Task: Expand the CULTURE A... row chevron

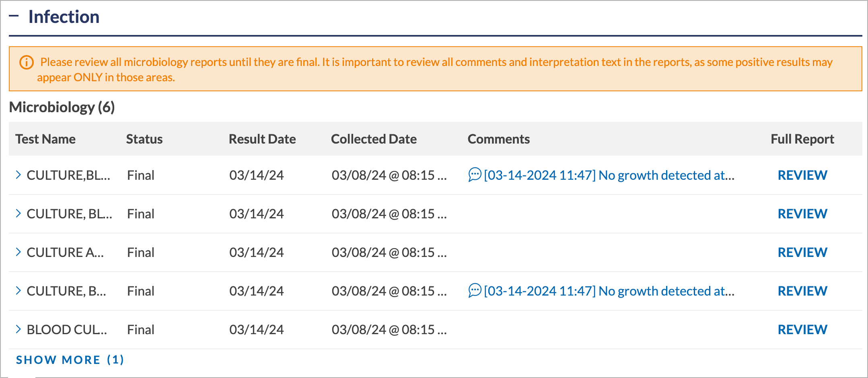Action: point(18,252)
